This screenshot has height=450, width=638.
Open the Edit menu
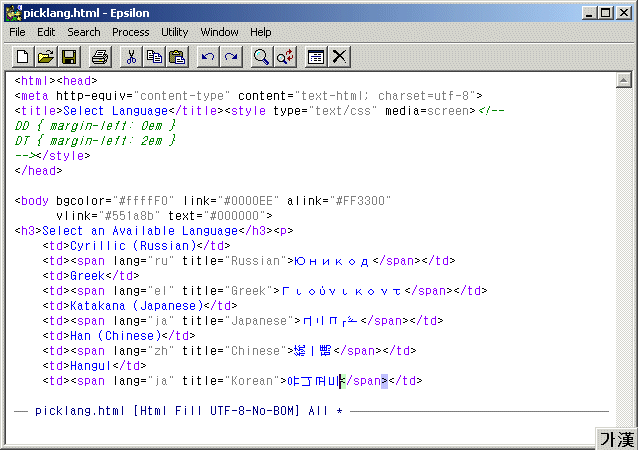point(46,32)
